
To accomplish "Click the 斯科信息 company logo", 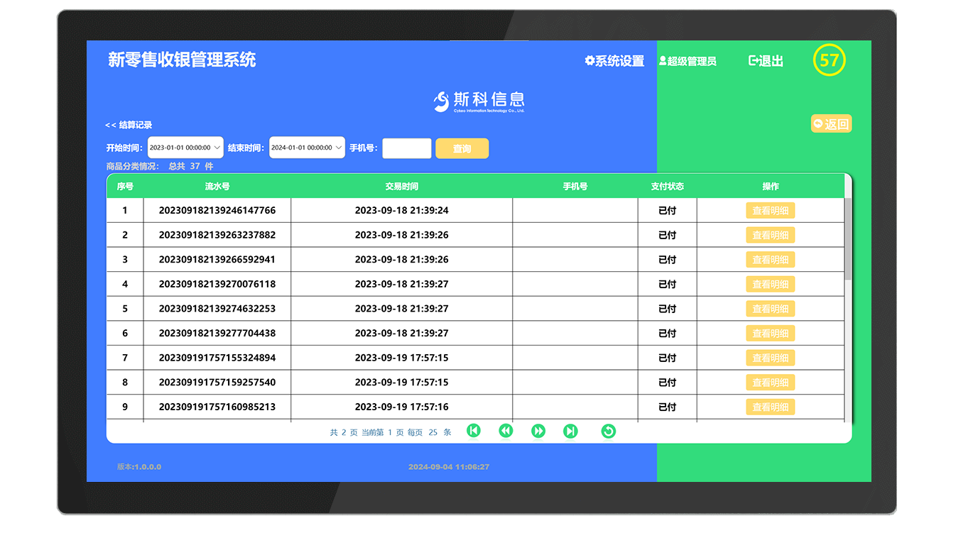I will [479, 101].
